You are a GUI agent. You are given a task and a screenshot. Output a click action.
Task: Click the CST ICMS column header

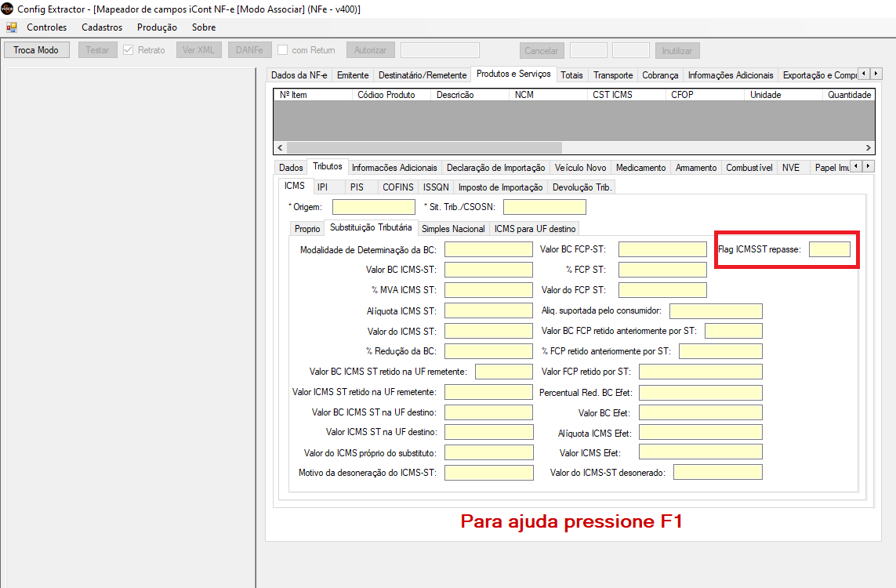point(626,95)
